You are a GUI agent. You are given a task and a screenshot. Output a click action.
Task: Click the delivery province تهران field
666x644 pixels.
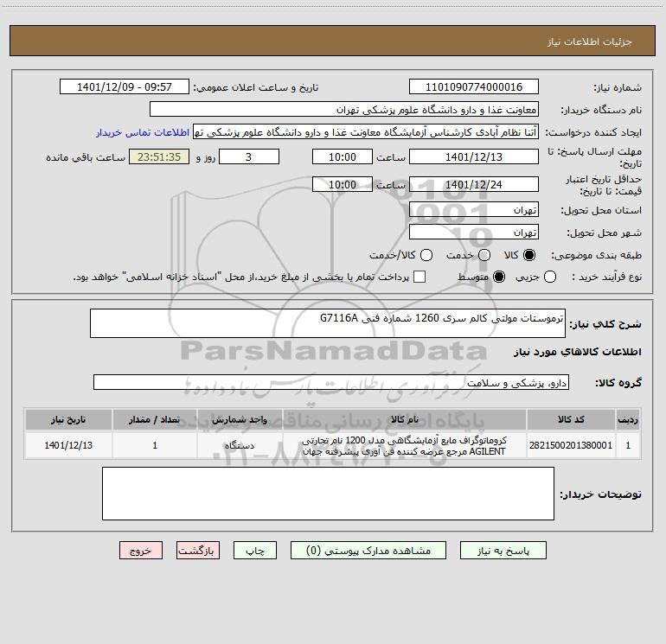(474, 210)
